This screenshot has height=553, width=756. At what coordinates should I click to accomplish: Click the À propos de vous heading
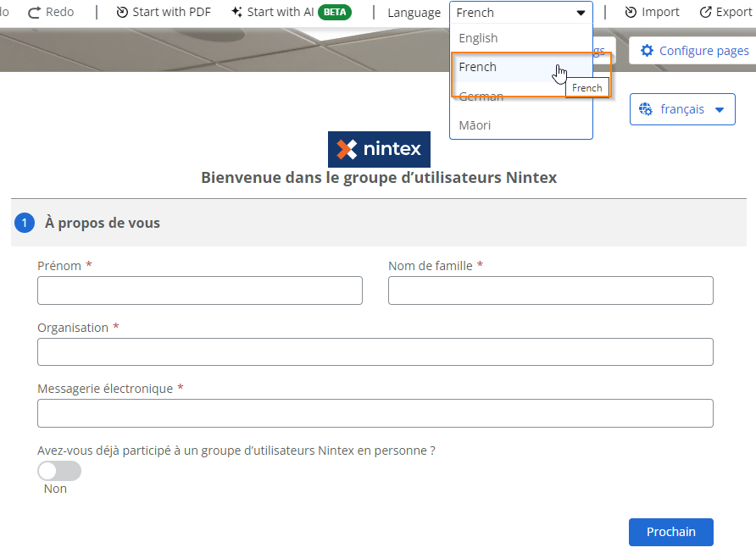point(103,223)
